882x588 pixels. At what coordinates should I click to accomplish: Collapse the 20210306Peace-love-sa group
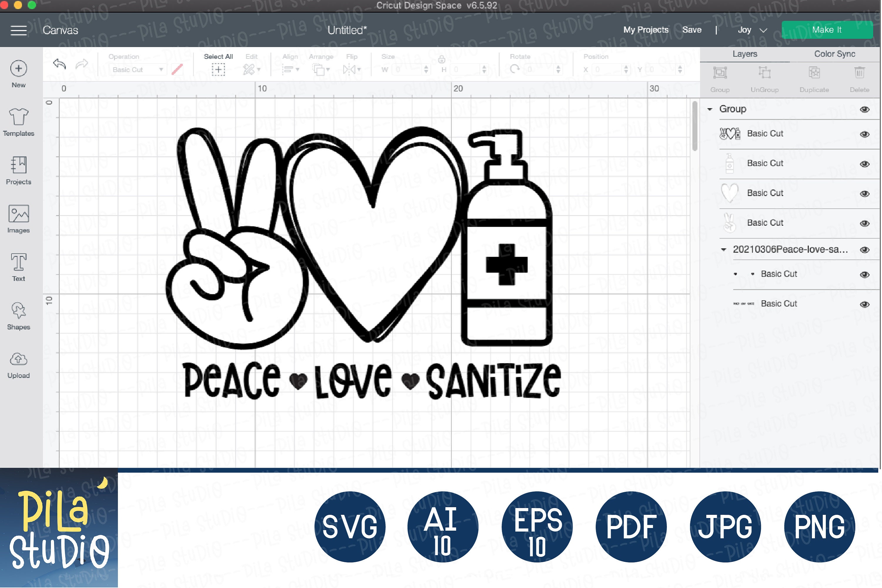click(x=724, y=250)
